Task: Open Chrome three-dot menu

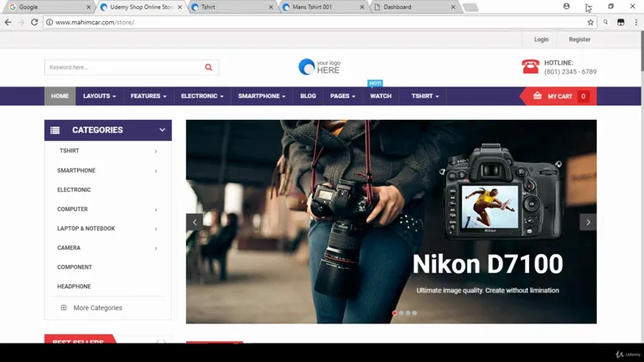Action: tap(636, 22)
